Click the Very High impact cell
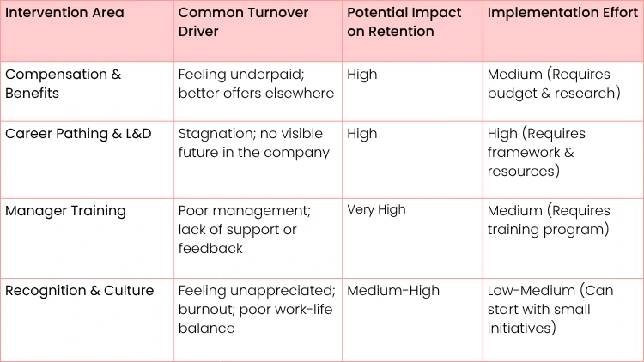Viewport: 644px width, 362px height. pyautogui.click(x=376, y=210)
